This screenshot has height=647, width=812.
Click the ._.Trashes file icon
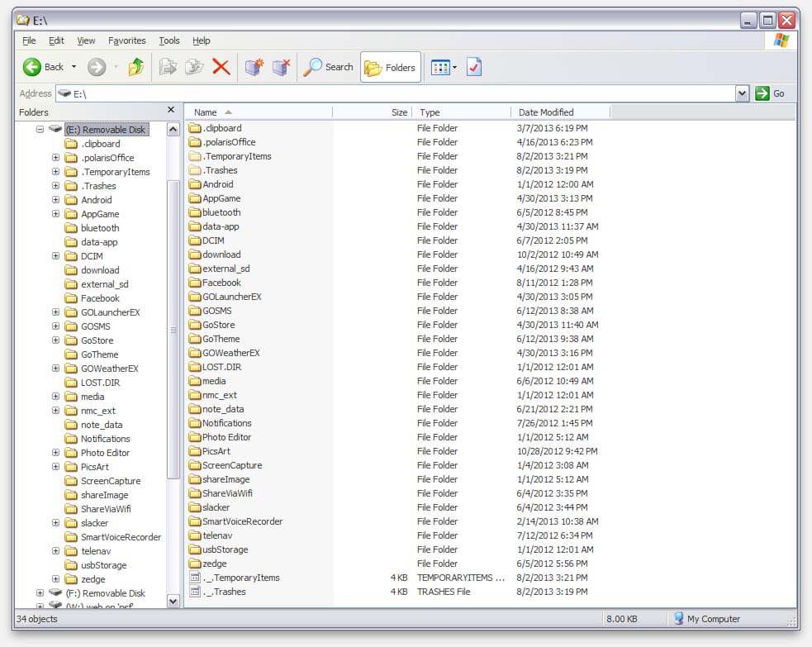[x=195, y=592]
